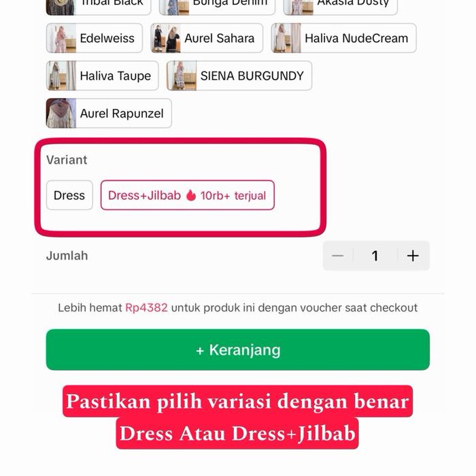Select the Edelweiss color option
The height and width of the screenshot is (476, 476).
coord(95,38)
